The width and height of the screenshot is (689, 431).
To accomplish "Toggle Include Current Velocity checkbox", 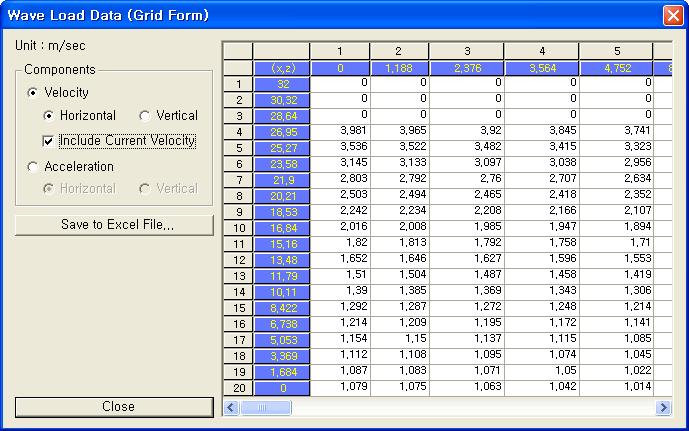I will coord(49,141).
